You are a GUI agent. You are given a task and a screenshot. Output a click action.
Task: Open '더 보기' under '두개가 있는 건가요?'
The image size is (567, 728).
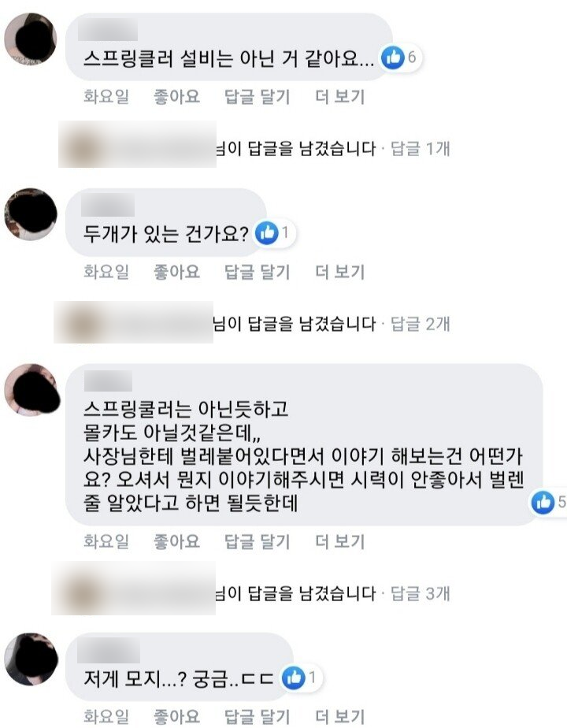pyautogui.click(x=340, y=272)
